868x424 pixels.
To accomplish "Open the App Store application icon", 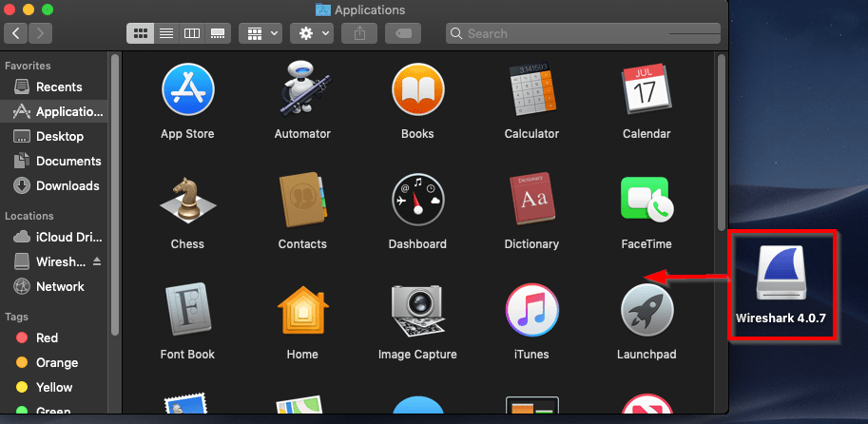I will click(187, 89).
